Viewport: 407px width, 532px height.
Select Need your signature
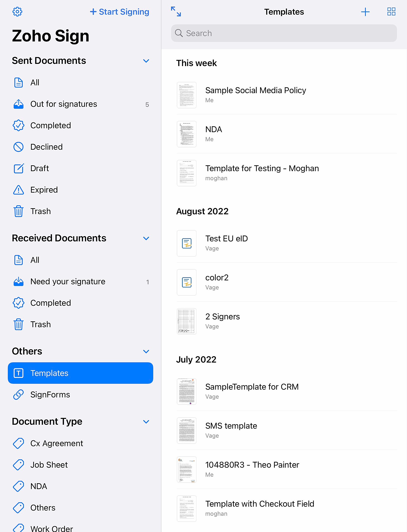click(81, 282)
